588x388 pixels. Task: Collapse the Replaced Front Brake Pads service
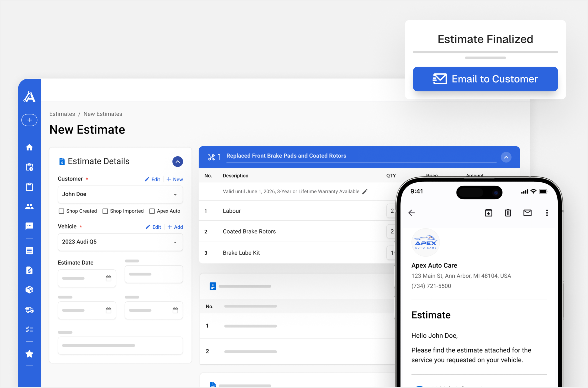pyautogui.click(x=506, y=157)
